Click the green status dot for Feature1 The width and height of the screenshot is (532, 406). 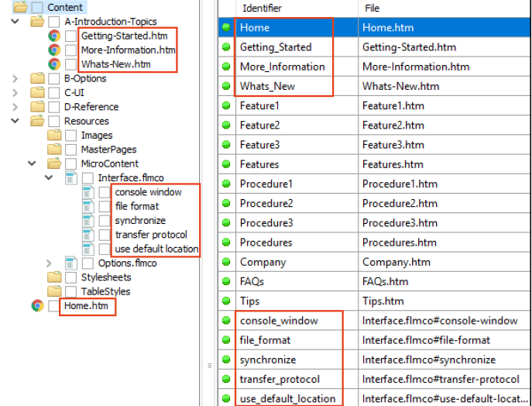click(226, 105)
